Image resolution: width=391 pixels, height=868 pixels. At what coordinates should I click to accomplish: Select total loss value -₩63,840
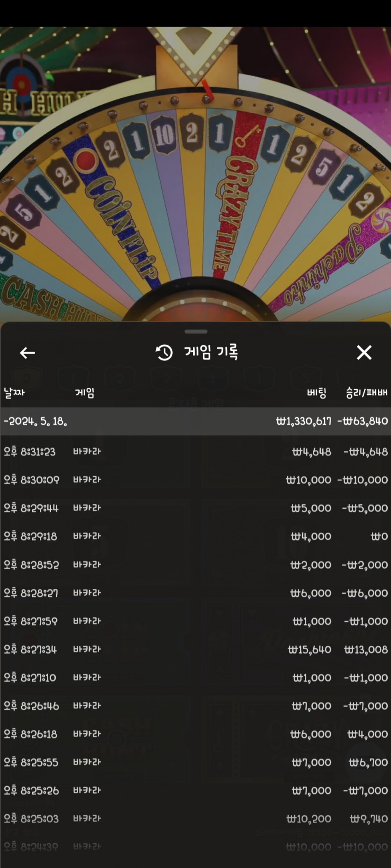click(x=363, y=421)
